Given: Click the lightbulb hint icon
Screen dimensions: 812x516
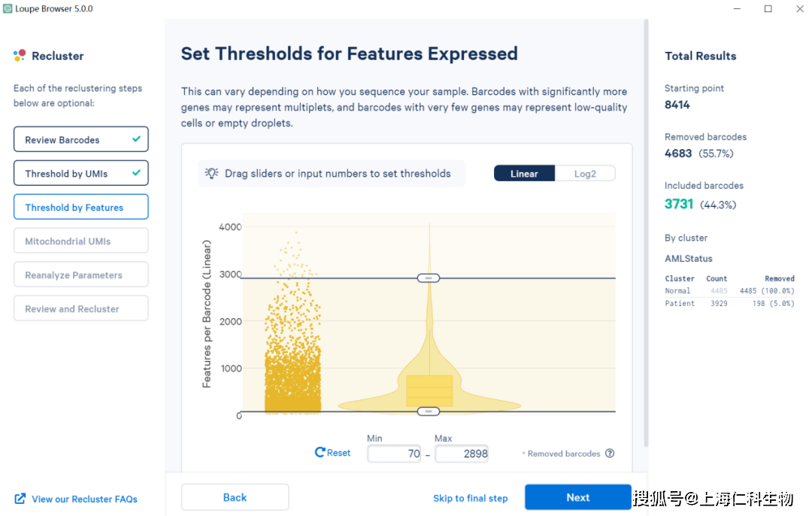Looking at the screenshot, I should pyautogui.click(x=211, y=173).
